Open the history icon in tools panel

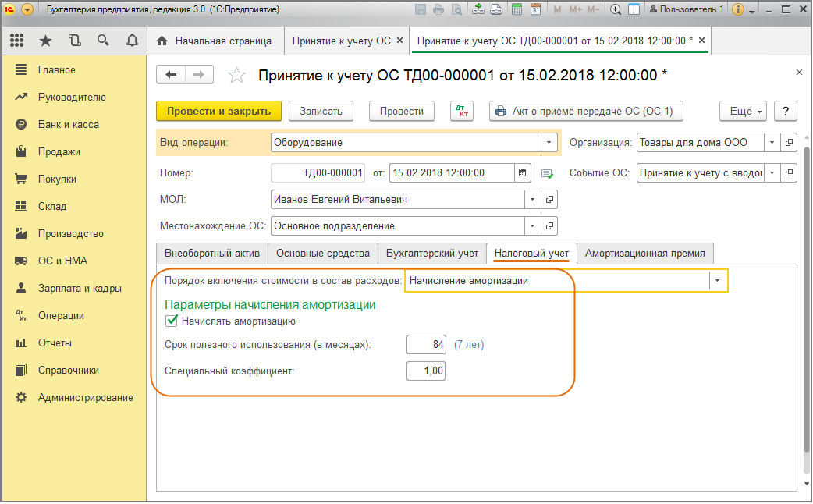tap(75, 41)
